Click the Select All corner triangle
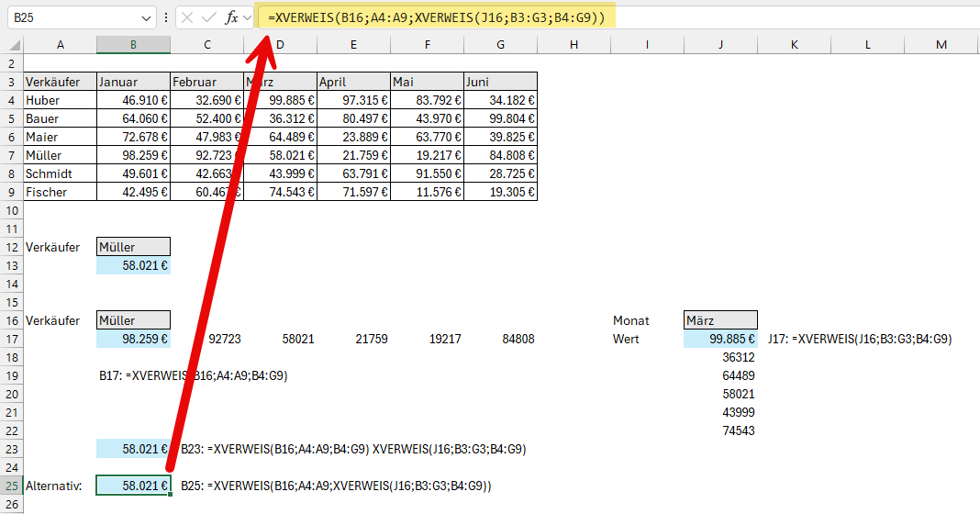Screen dimensions: 980x514 (13, 45)
